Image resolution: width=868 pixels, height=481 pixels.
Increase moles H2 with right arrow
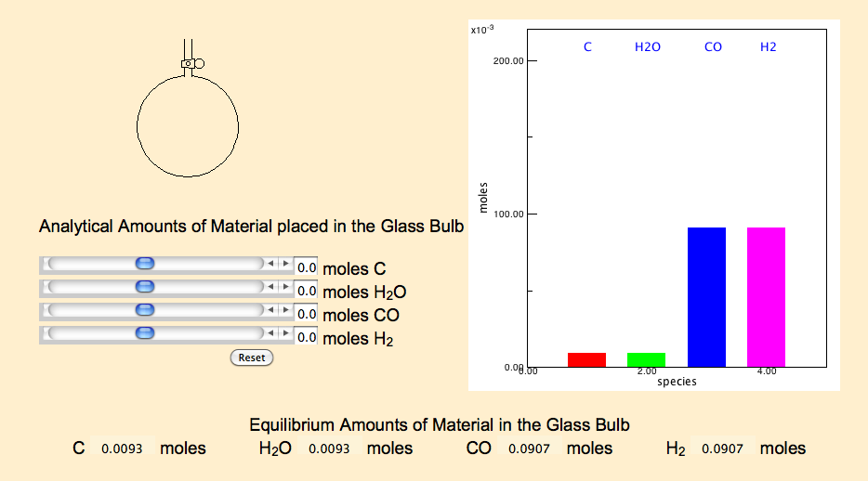(x=285, y=333)
